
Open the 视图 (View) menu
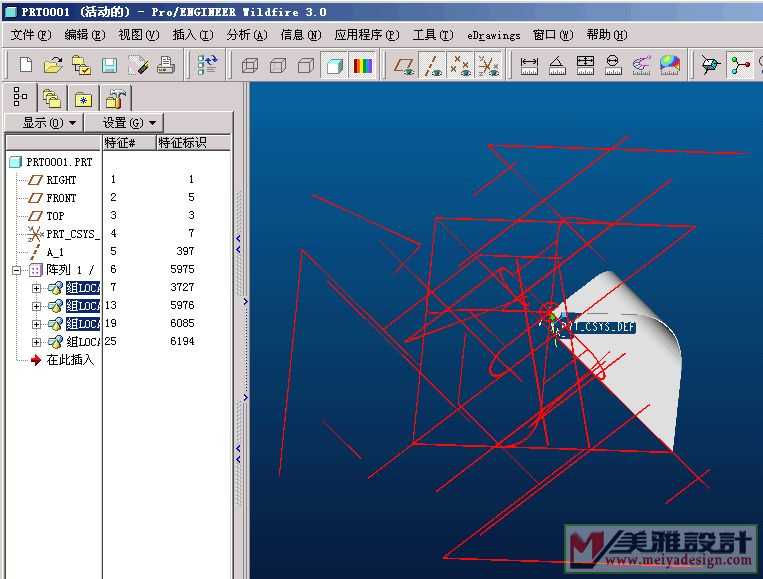pyautogui.click(x=139, y=35)
